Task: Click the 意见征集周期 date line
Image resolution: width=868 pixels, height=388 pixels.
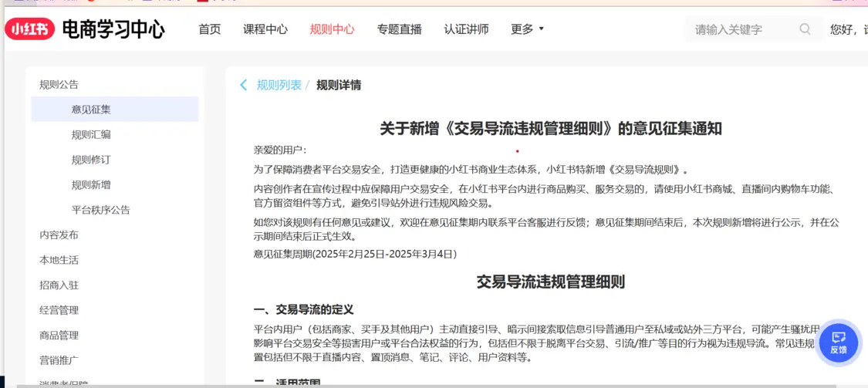Action: coord(355,255)
